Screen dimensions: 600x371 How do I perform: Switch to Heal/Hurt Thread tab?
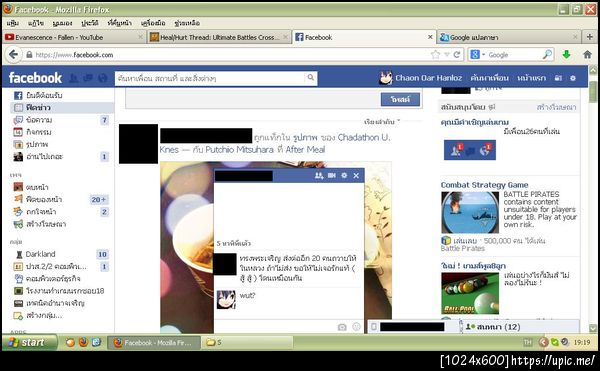click(219, 37)
